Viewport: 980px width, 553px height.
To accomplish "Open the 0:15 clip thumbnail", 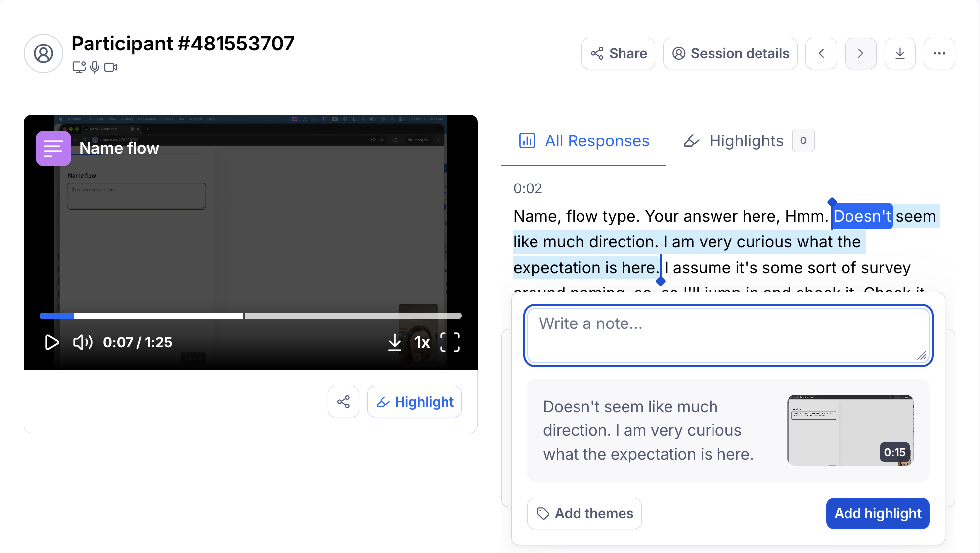I will (x=849, y=430).
